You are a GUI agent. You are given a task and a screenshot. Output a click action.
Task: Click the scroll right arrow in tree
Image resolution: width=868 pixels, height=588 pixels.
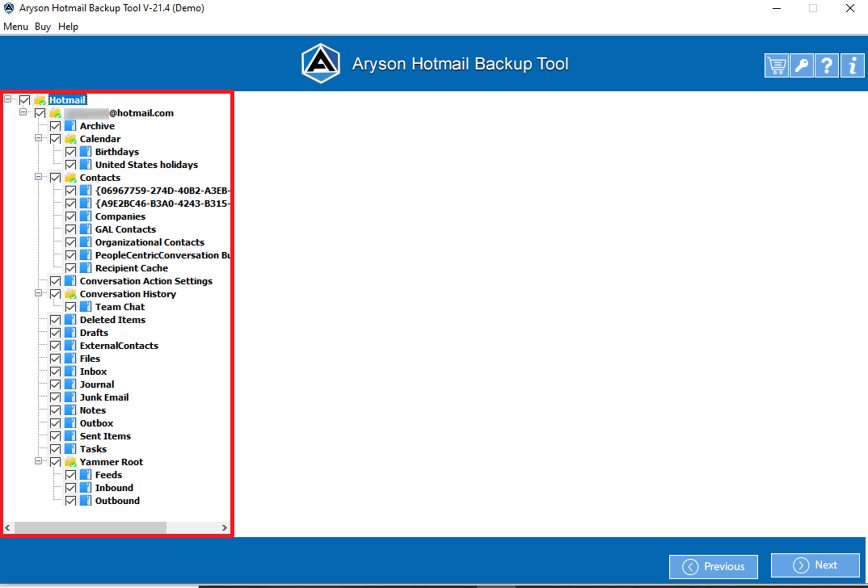click(224, 527)
